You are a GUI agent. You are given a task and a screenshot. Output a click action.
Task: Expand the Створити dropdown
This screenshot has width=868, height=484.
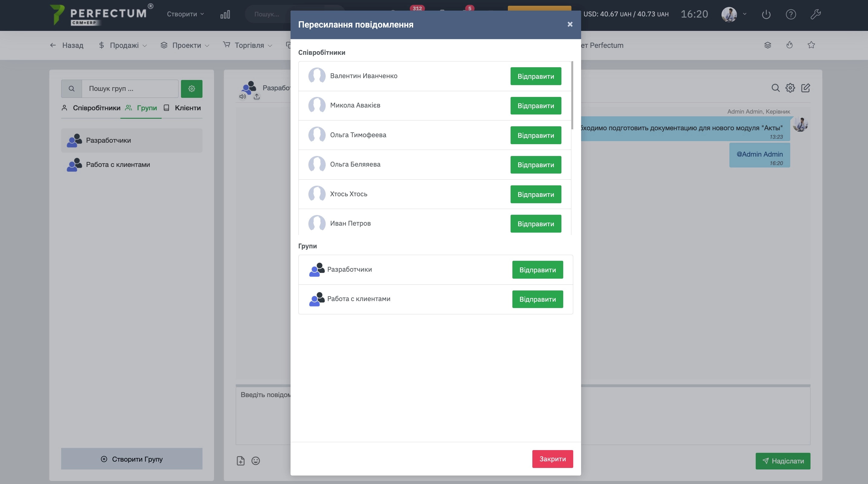(x=185, y=14)
